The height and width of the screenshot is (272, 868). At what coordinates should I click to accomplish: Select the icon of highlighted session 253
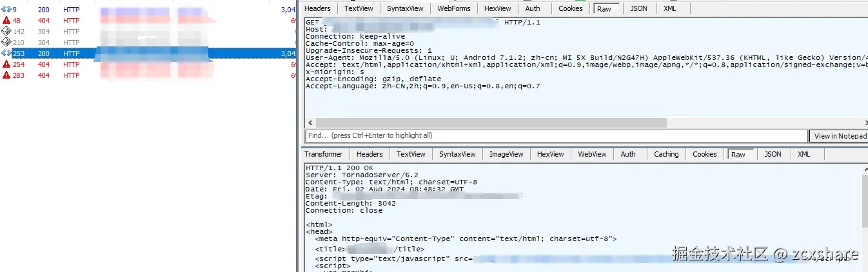pos(6,53)
